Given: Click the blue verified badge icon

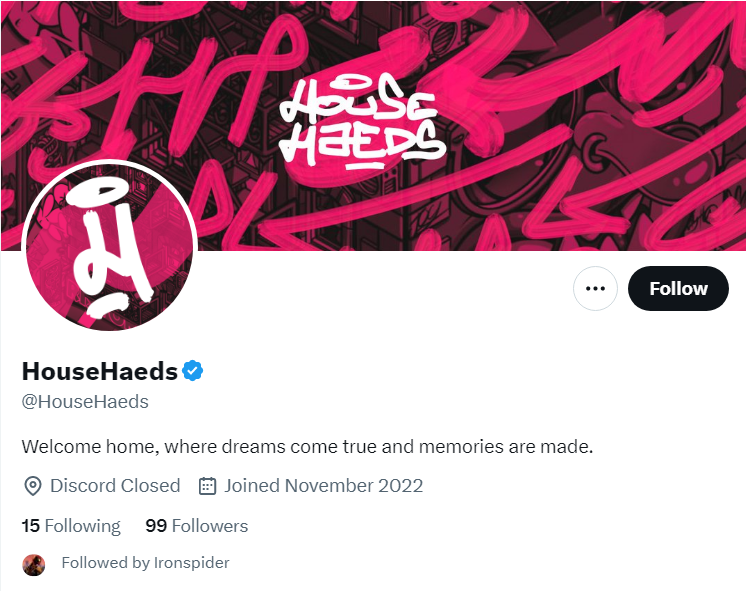Looking at the screenshot, I should pos(192,371).
